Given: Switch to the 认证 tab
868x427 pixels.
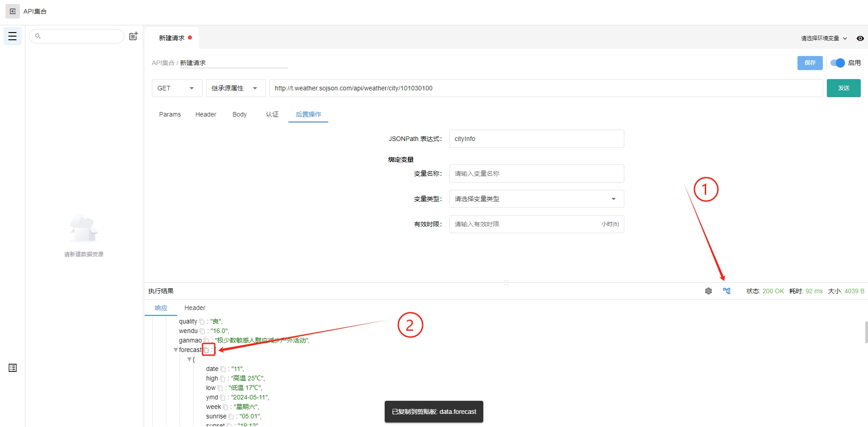Looking at the screenshot, I should point(272,114).
